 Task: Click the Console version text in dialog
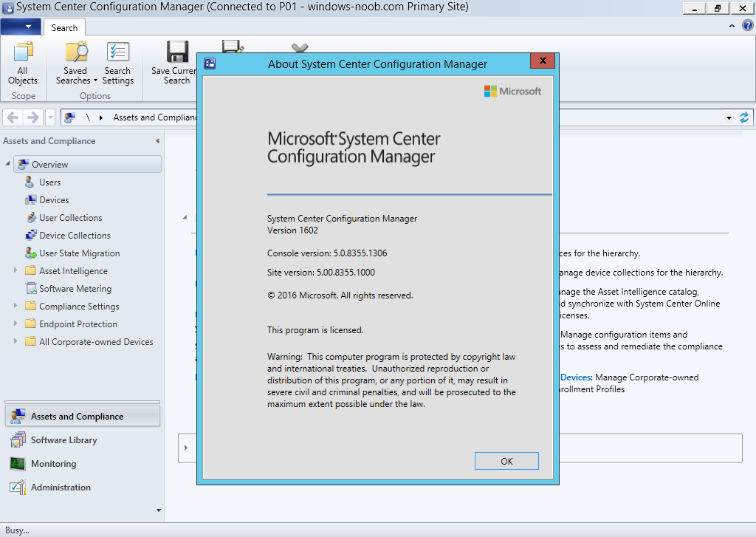(x=327, y=253)
